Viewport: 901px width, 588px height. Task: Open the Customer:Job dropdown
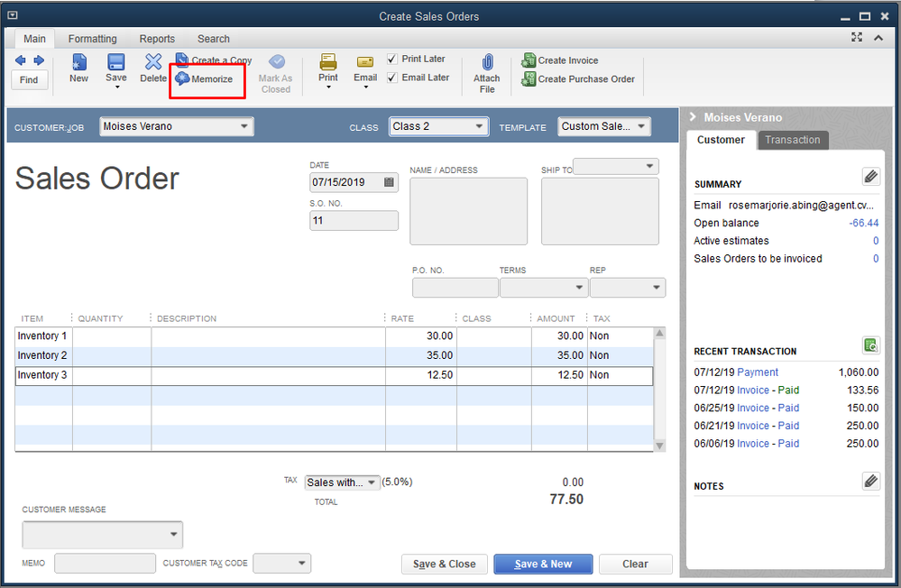tap(244, 126)
